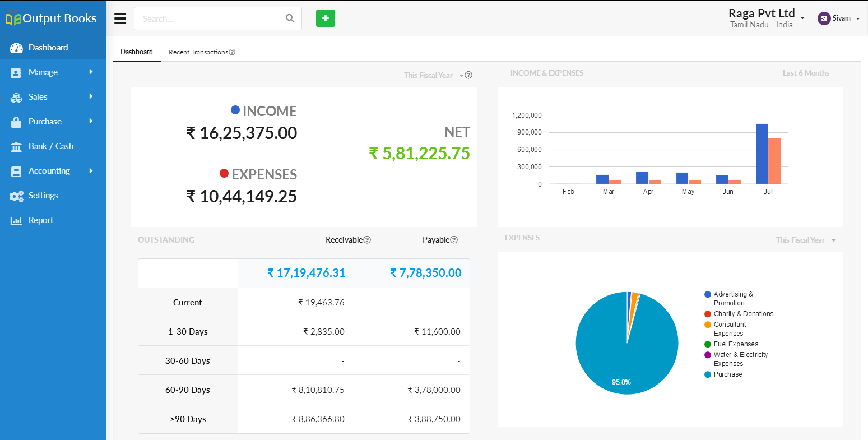This screenshot has height=440, width=868.
Task: Switch to the Dashboard tab
Action: pyautogui.click(x=137, y=52)
